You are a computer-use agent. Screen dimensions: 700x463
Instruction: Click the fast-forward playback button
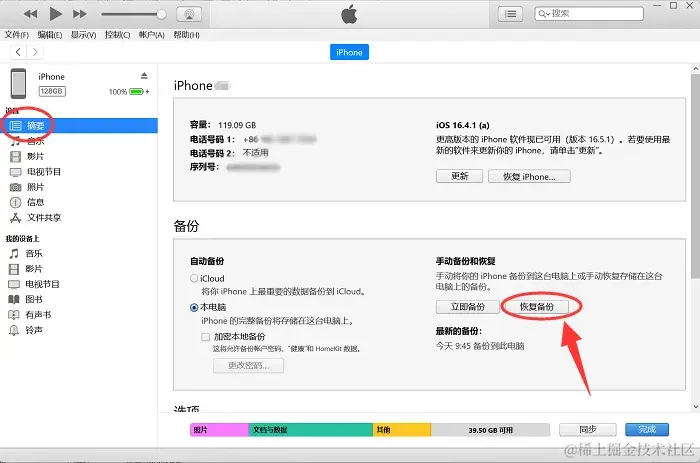pos(79,14)
